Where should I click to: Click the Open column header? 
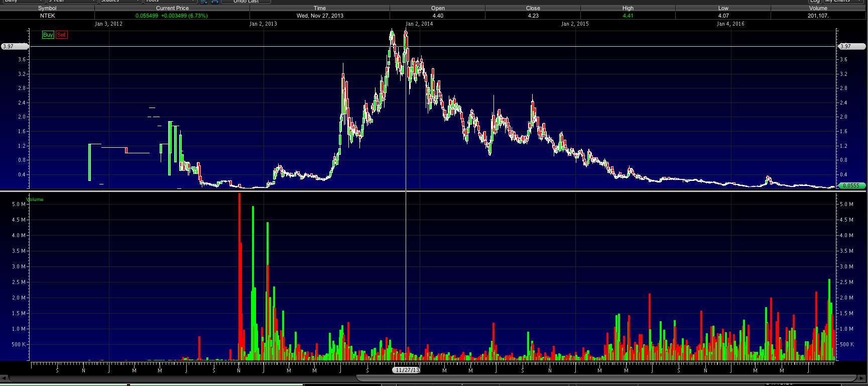pyautogui.click(x=438, y=8)
